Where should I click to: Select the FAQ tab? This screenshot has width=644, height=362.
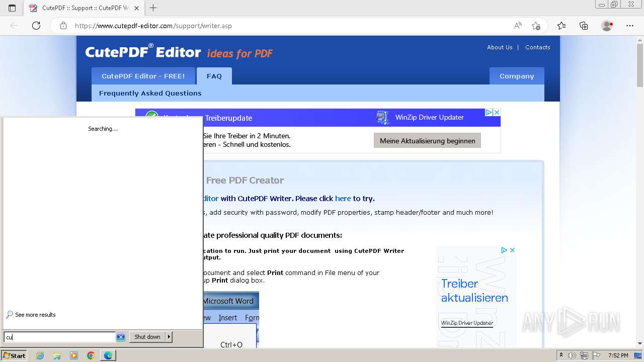tap(214, 76)
